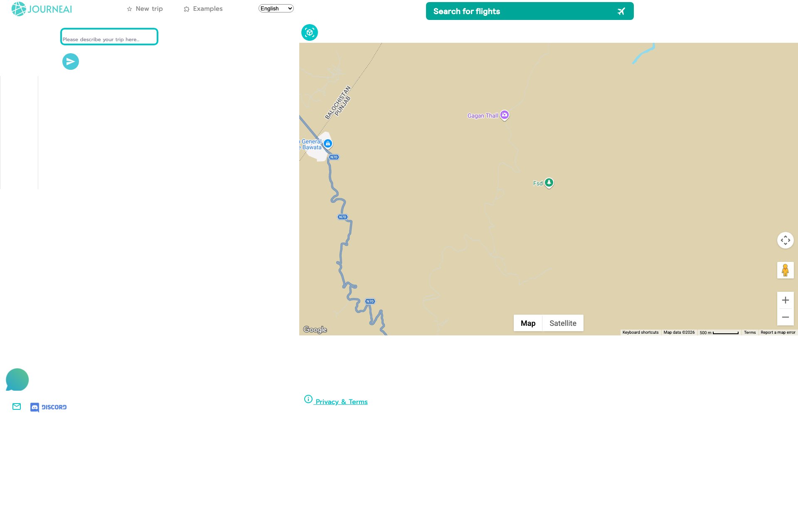798x532 pixels.
Task: Click Search for flights button
Action: tap(530, 11)
